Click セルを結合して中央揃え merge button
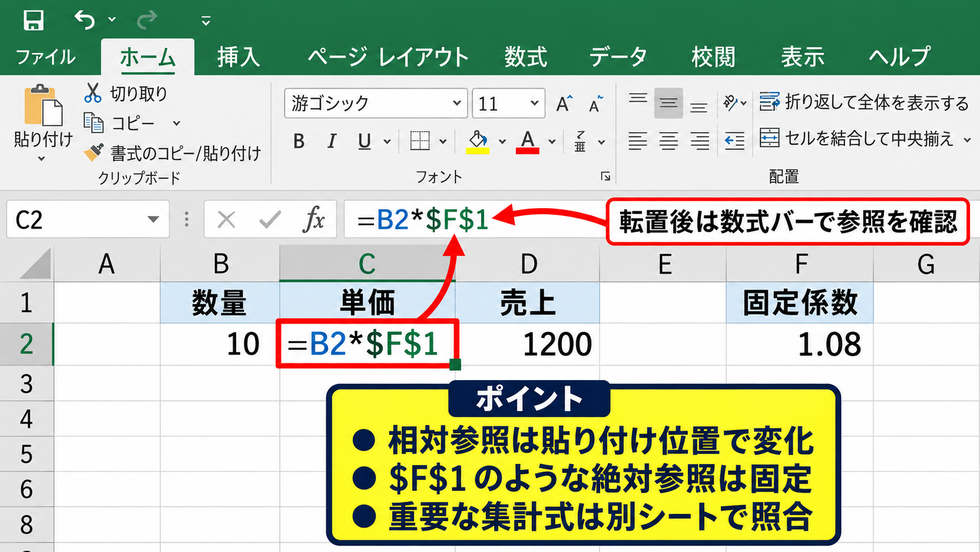 pyautogui.click(x=857, y=138)
